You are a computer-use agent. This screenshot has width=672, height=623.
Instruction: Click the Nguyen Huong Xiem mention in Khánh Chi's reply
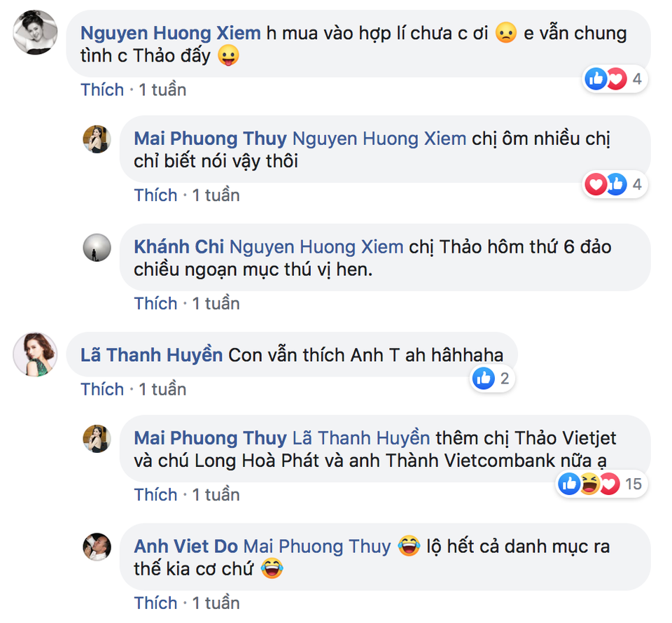coord(316,247)
